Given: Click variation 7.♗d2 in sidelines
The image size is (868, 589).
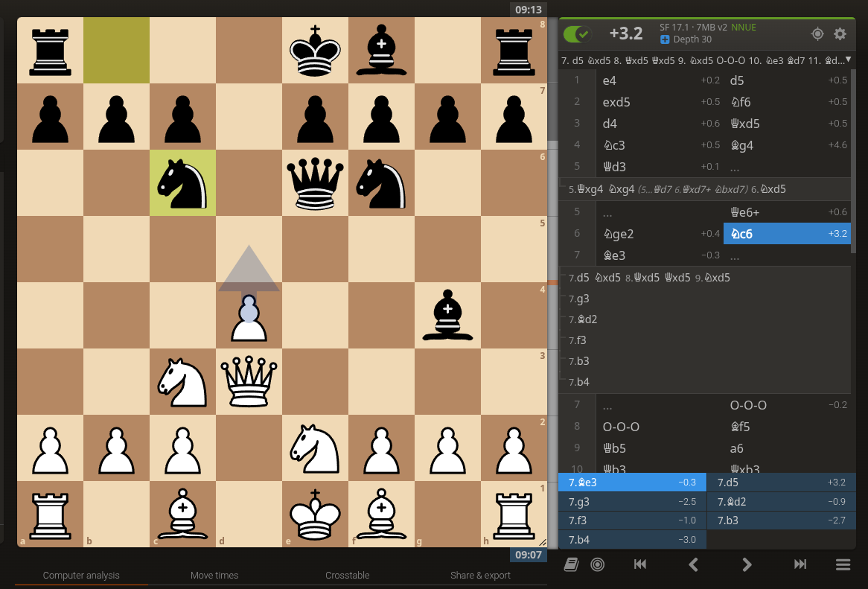Looking at the screenshot, I should (x=583, y=319).
